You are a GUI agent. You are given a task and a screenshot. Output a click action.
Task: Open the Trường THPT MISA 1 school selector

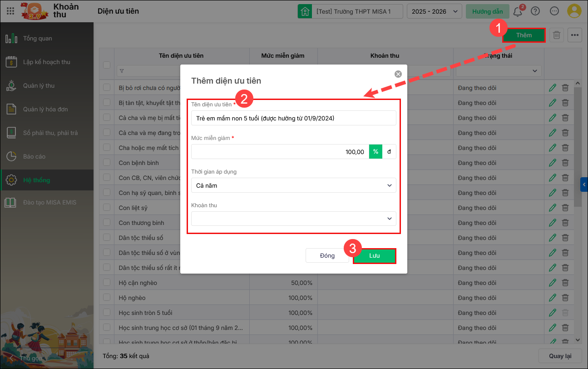coord(350,11)
